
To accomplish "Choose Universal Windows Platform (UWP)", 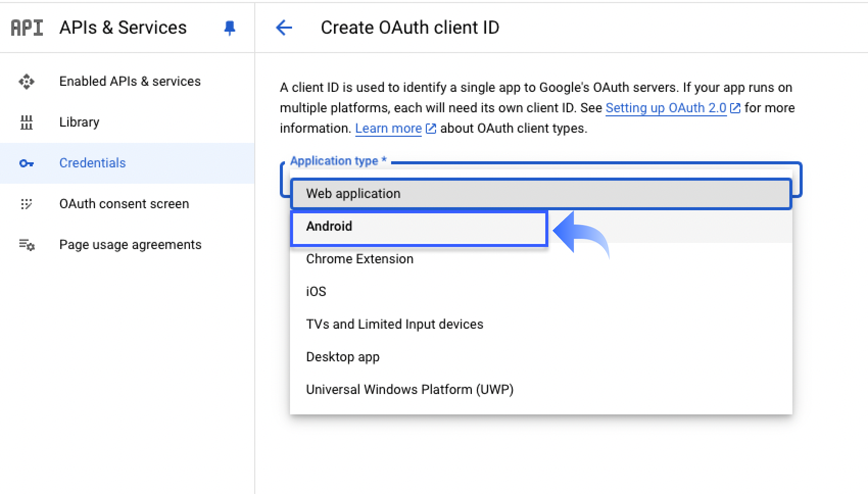I will click(541, 389).
